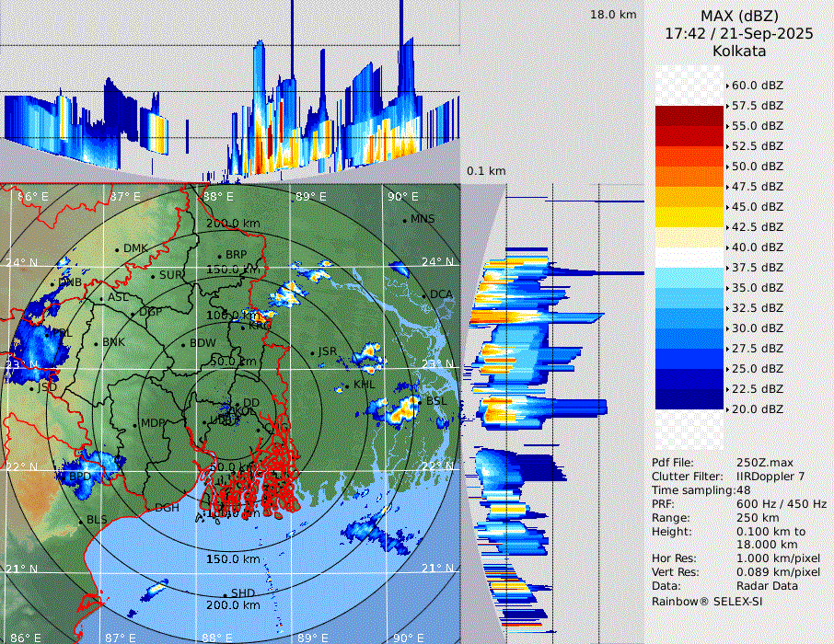834x644 pixels.
Task: Click the Clutter Filter IIRDoppler 7 value
Action: tap(770, 477)
